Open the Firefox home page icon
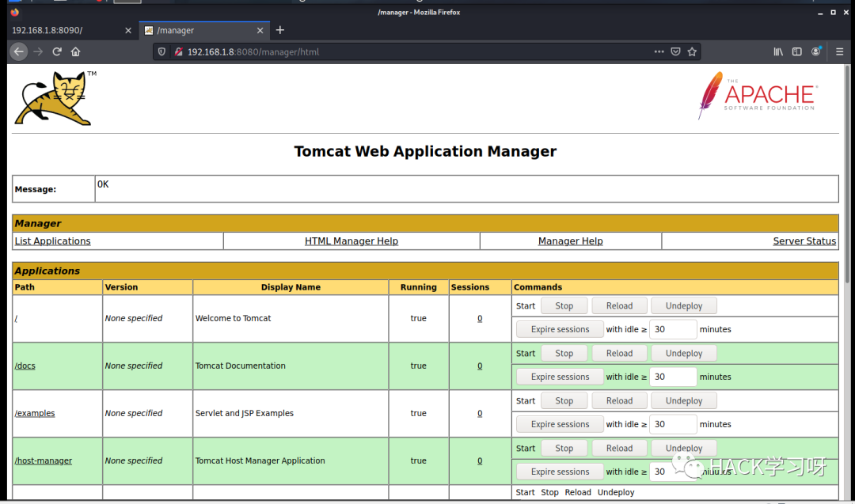The image size is (855, 504). 75,51
